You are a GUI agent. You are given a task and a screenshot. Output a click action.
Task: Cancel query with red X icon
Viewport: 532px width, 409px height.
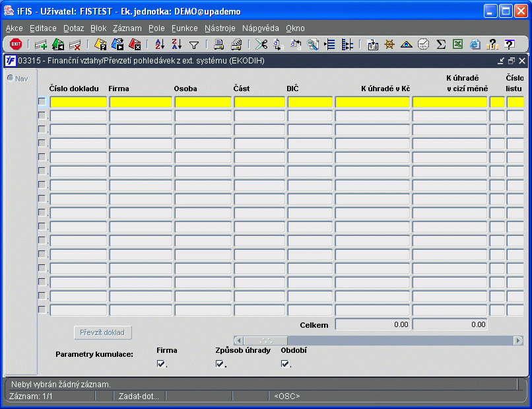135,44
